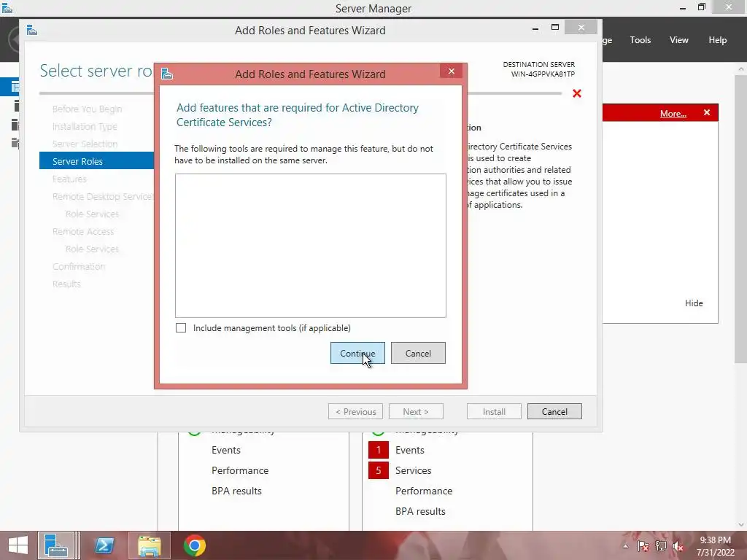Viewport: 747px width, 560px height.
Task: Select Confirmation wizard step
Action: tap(79, 267)
